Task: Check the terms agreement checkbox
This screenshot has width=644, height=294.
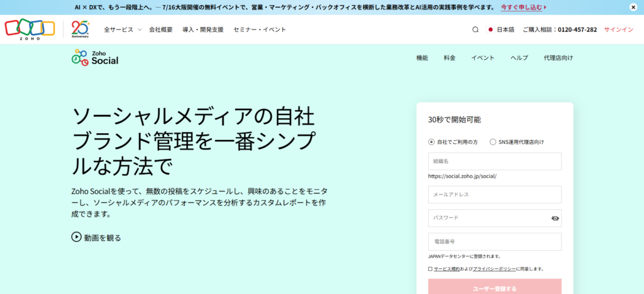Action: [430, 269]
